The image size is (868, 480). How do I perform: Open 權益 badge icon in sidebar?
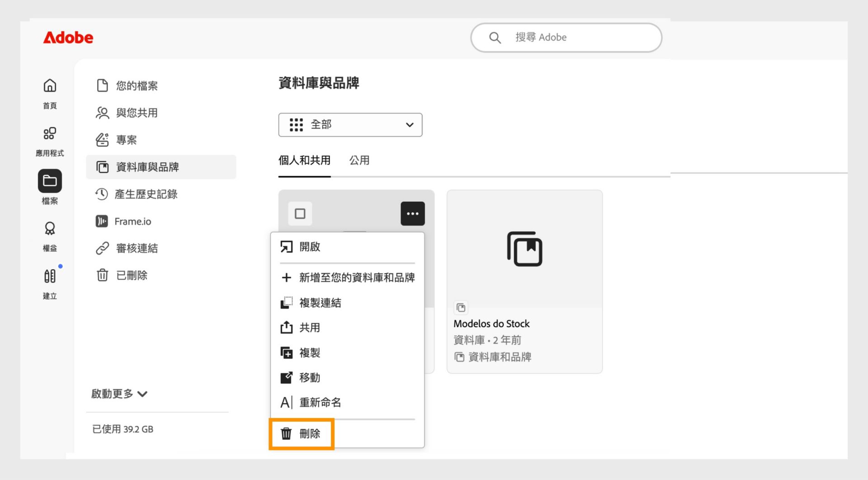click(x=50, y=228)
